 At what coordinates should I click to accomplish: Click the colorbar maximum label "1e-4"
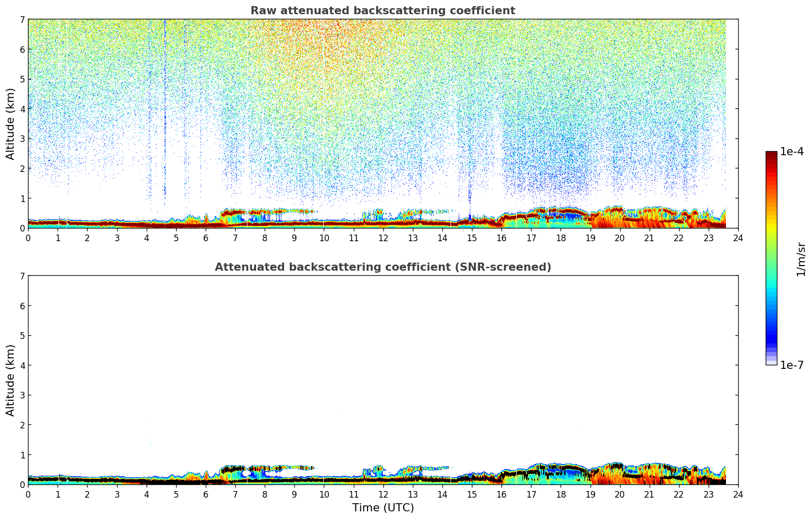[x=792, y=152]
